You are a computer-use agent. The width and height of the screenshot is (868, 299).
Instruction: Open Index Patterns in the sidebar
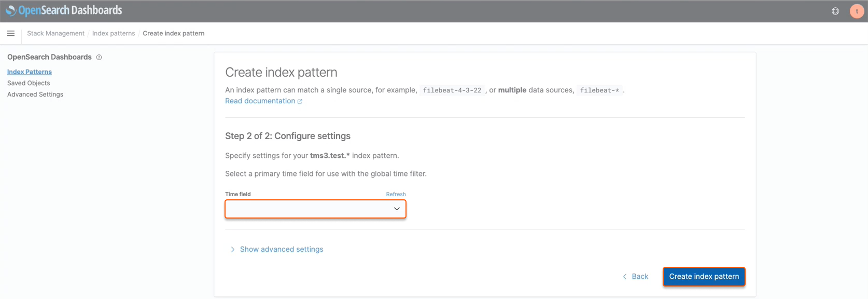[x=30, y=72]
